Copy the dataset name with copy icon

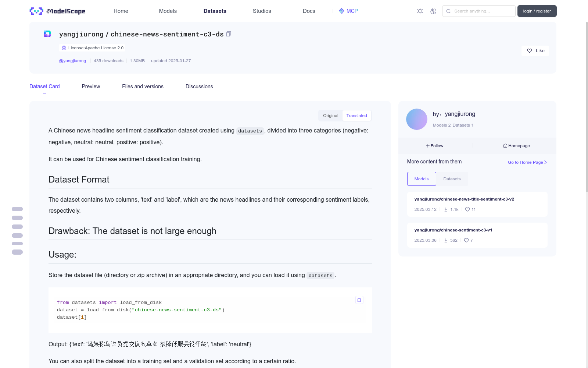(229, 34)
